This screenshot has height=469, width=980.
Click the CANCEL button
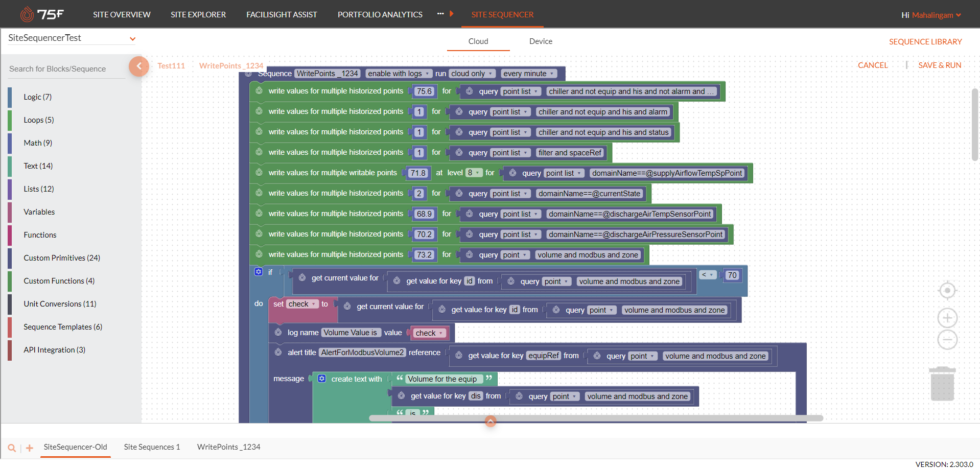(873, 65)
